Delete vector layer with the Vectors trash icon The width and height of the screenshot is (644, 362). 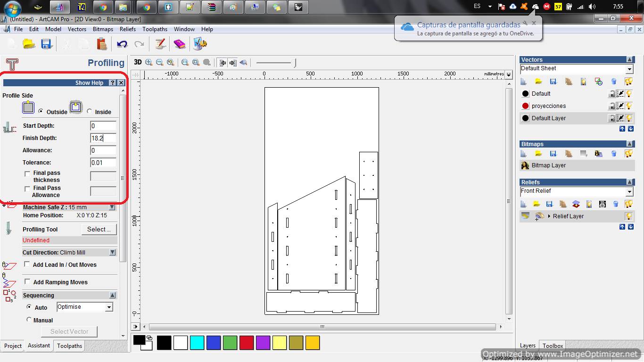pyautogui.click(x=614, y=82)
